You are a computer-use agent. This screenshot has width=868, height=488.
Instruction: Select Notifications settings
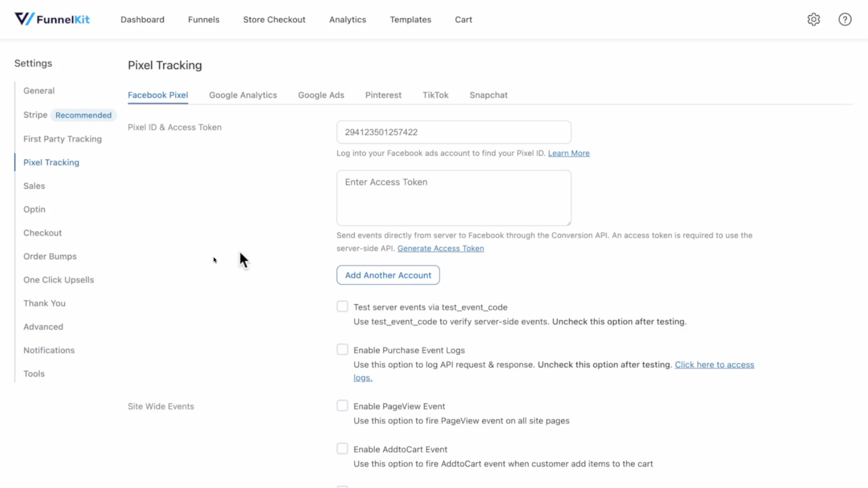tap(49, 350)
